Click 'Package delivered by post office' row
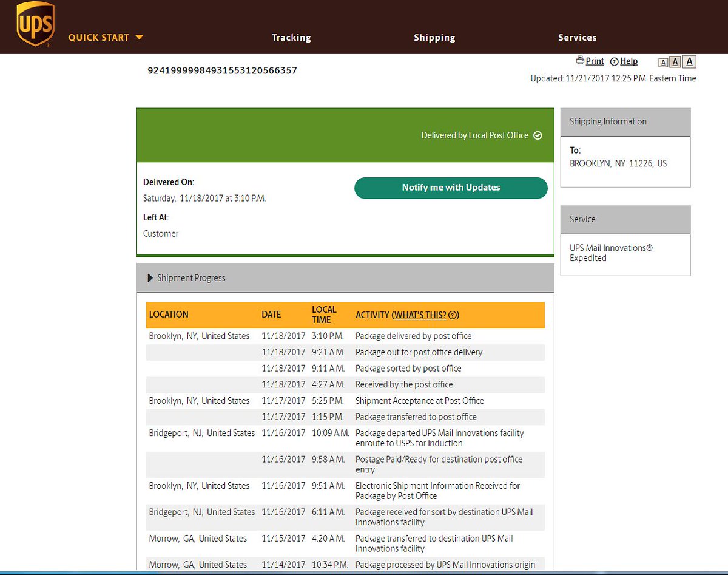Screen dimensions: 728x575 pyautogui.click(x=345, y=336)
